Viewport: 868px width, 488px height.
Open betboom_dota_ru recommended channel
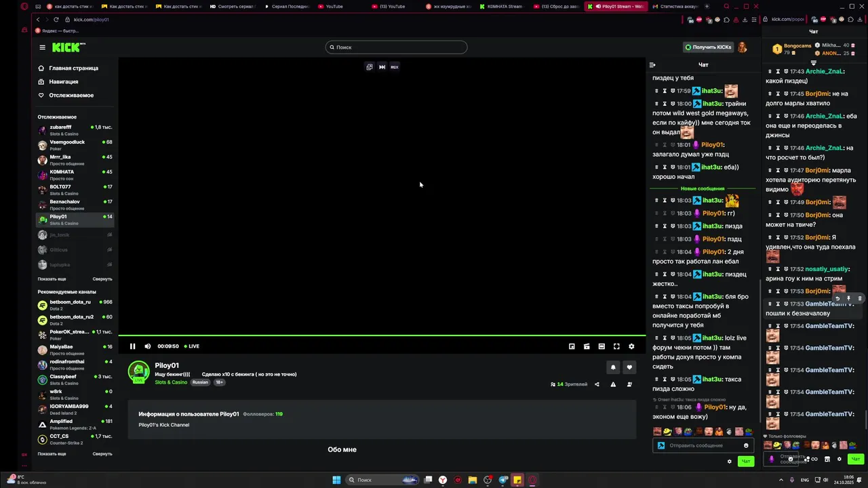75,305
